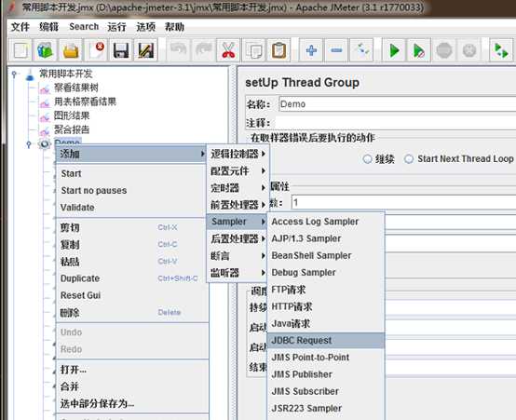Choose the JMS Point-to-Point sampler
Viewport: 516px width, 420px height.
(x=326, y=358)
